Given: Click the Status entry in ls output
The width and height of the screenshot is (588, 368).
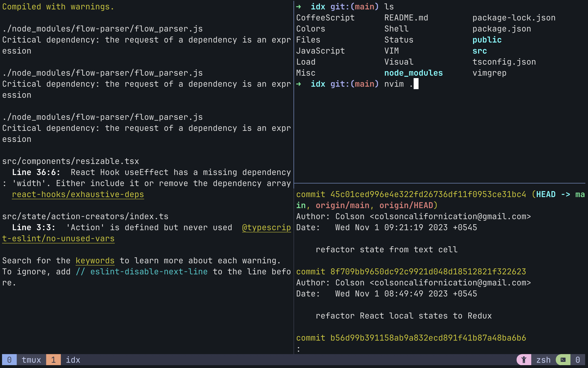Looking at the screenshot, I should coord(399,40).
